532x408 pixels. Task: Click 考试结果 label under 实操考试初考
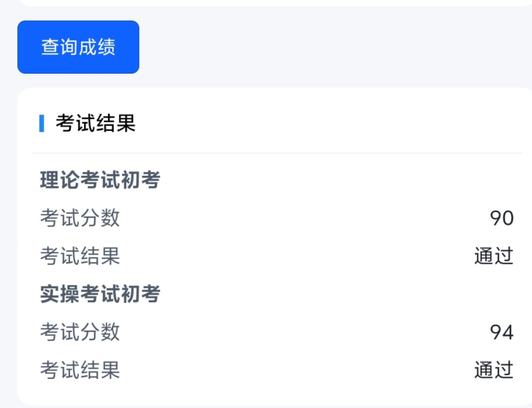[x=80, y=369]
